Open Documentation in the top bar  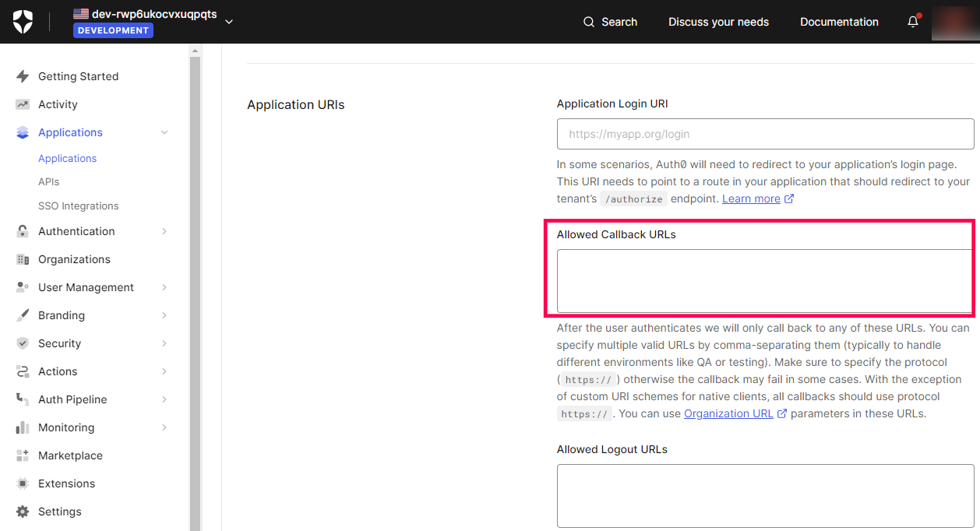(839, 22)
